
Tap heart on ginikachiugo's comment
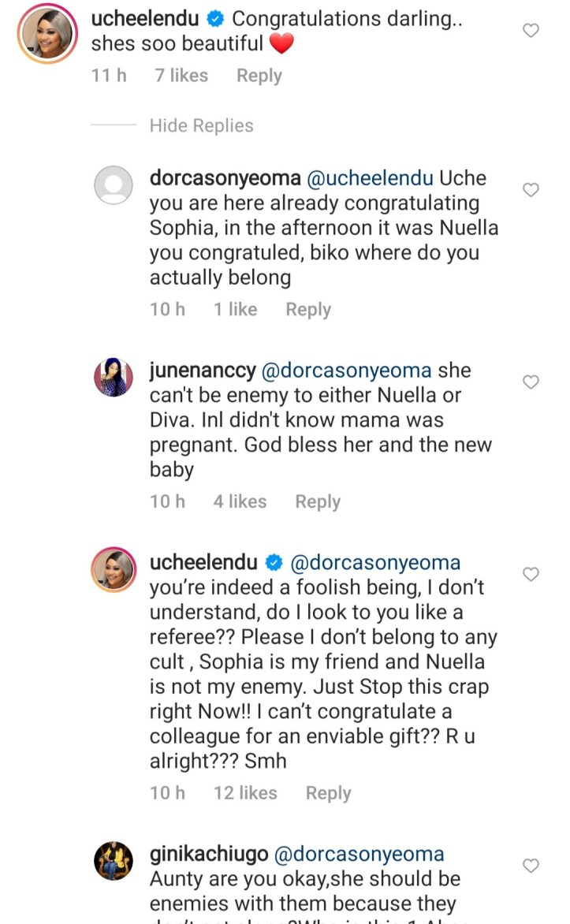click(x=531, y=866)
